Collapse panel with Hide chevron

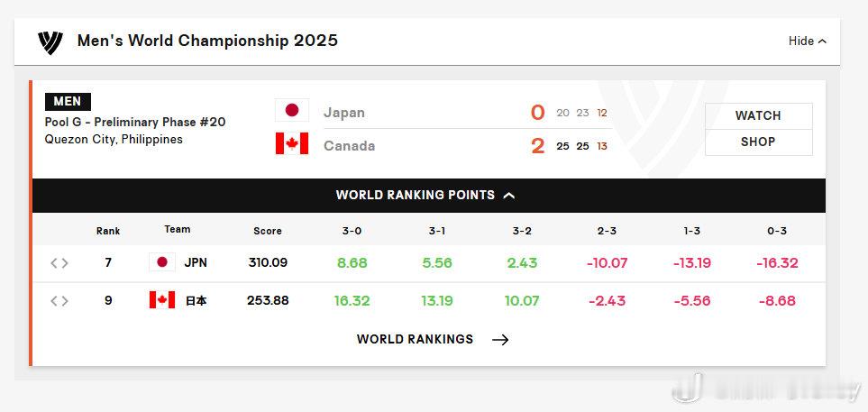(x=808, y=41)
